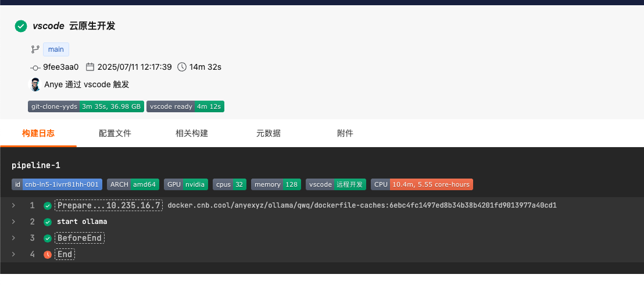
Task: Click the calendar icon next to build date
Action: (90, 67)
